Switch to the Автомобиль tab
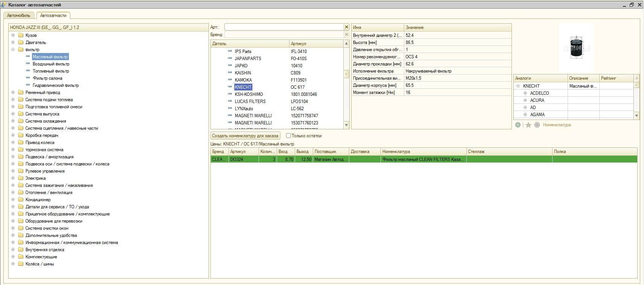Image resolution: width=644 pixels, height=285 pixels. click(18, 15)
